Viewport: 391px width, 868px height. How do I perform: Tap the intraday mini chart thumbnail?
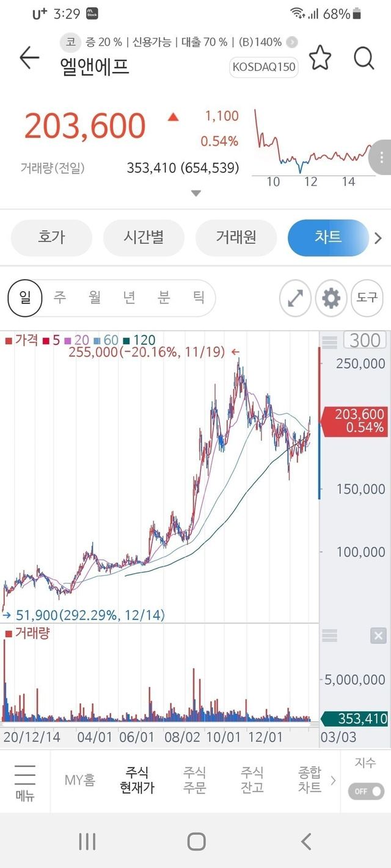click(314, 148)
